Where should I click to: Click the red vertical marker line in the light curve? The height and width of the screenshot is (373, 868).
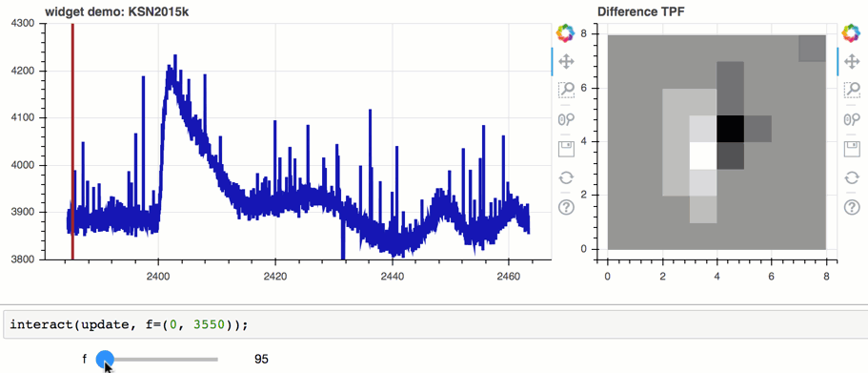point(72,141)
